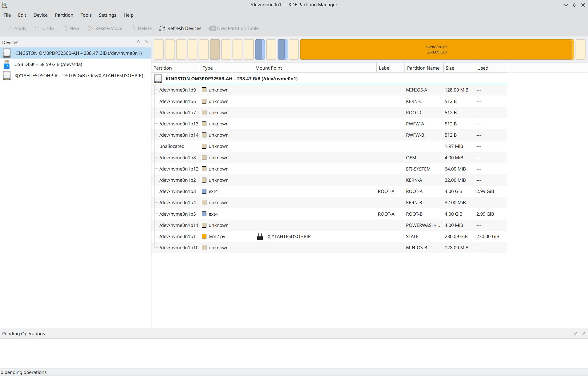This screenshot has height=376, width=588.
Task: Click the New Partition Table toolbar icon
Action: click(212, 28)
